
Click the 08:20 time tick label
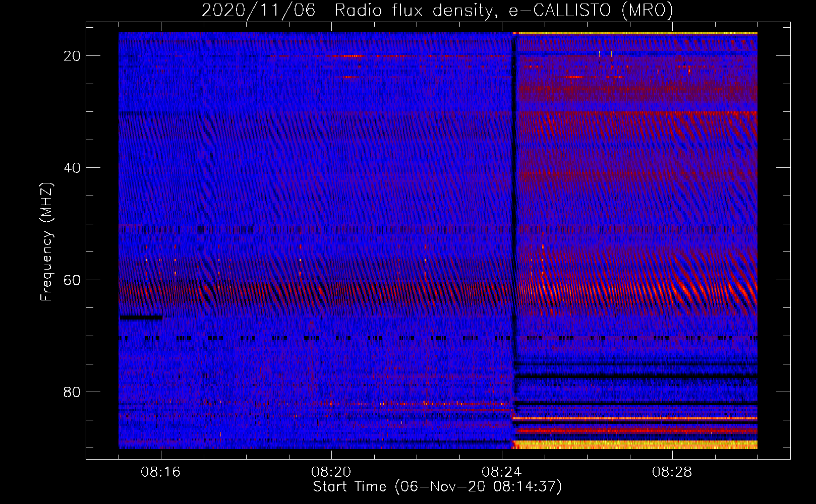coord(331,472)
